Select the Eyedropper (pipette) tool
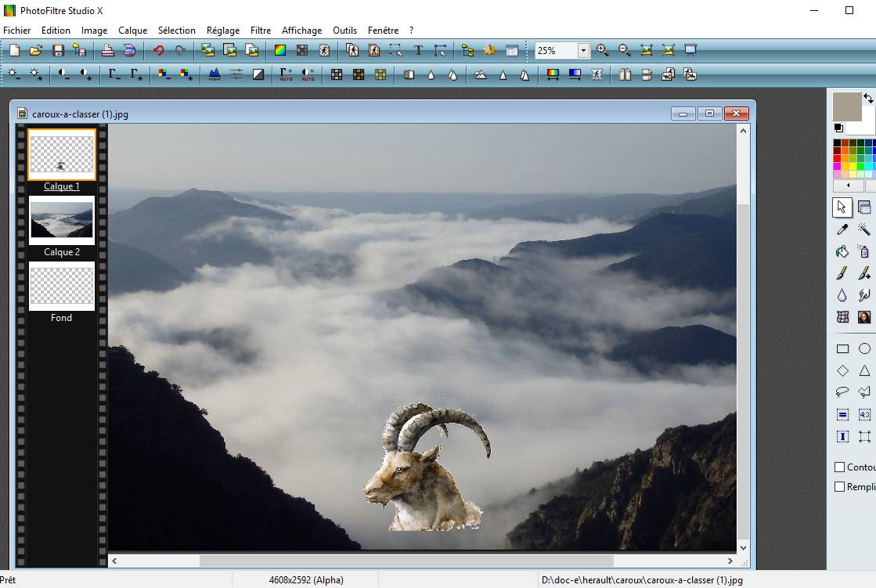Image resolution: width=876 pixels, height=588 pixels. point(842,229)
